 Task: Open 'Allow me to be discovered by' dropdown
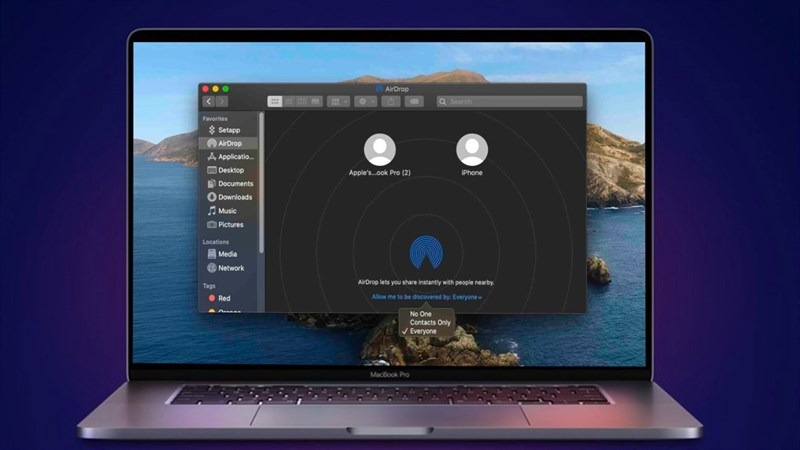(x=427, y=297)
